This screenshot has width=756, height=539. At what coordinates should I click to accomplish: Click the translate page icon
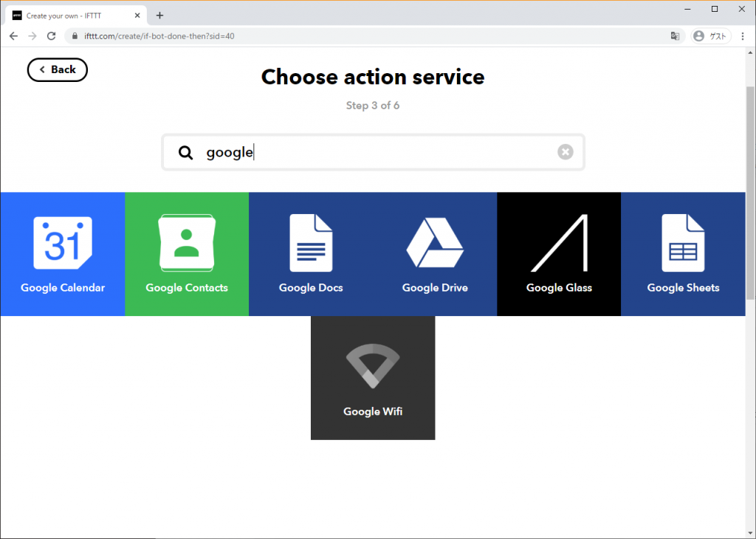(x=675, y=36)
